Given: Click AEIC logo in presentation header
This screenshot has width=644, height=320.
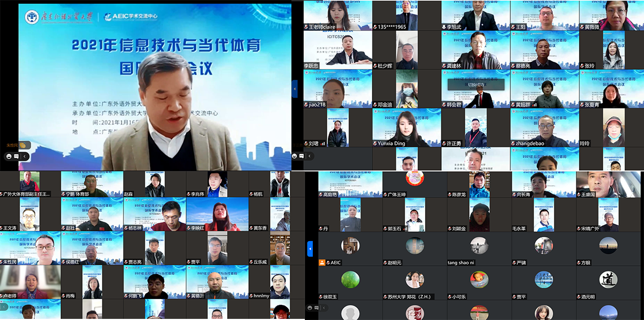Looking at the screenshot, I should (131, 17).
